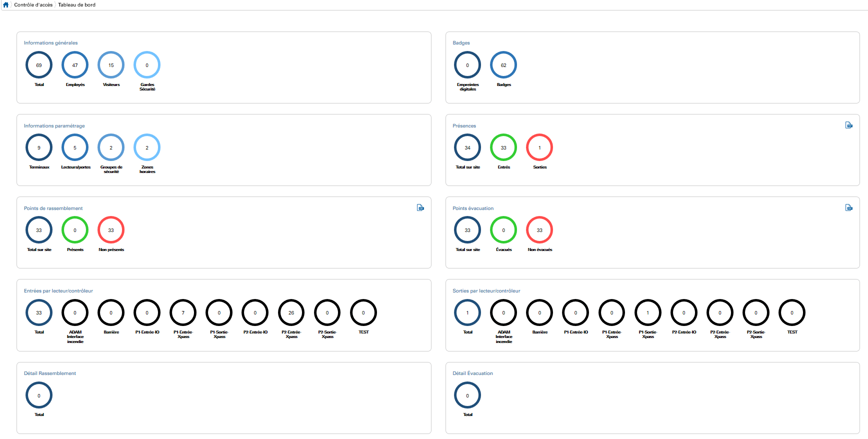868x439 pixels.
Task: Click P1-Entrée-Xpass entries circle showing 7
Action: 183,312
